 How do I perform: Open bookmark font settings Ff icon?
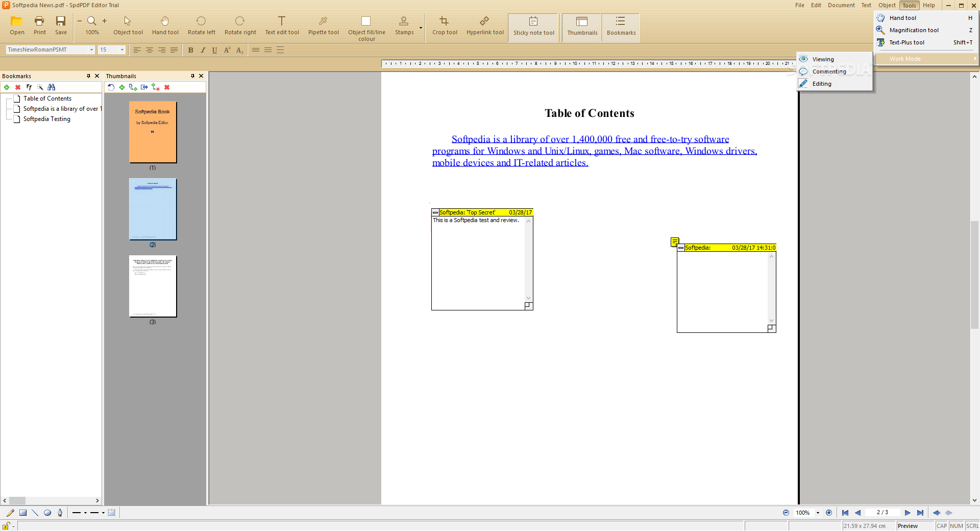click(x=29, y=87)
